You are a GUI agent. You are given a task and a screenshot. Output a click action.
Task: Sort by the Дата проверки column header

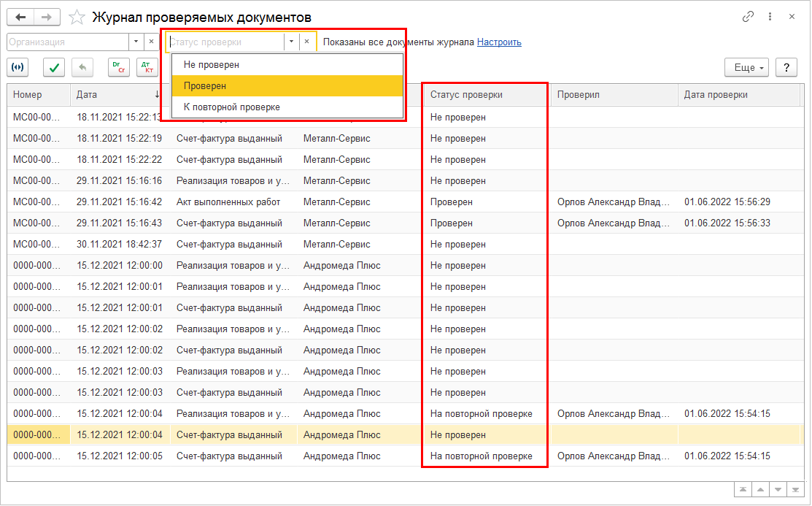716,95
